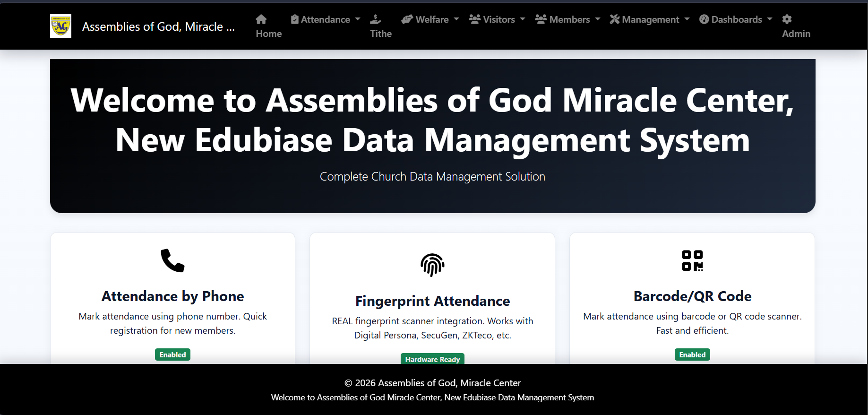Open the Attendance menu label
This screenshot has height=415, width=868.
click(x=326, y=19)
